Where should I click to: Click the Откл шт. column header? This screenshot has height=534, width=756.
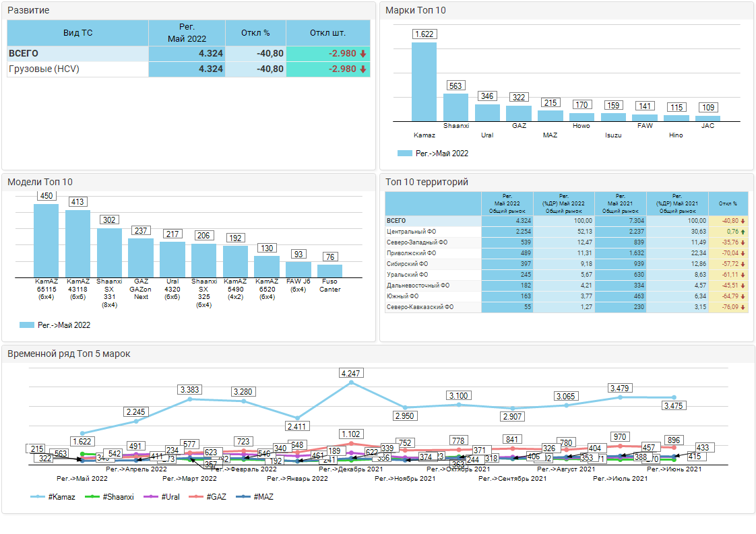327,33
